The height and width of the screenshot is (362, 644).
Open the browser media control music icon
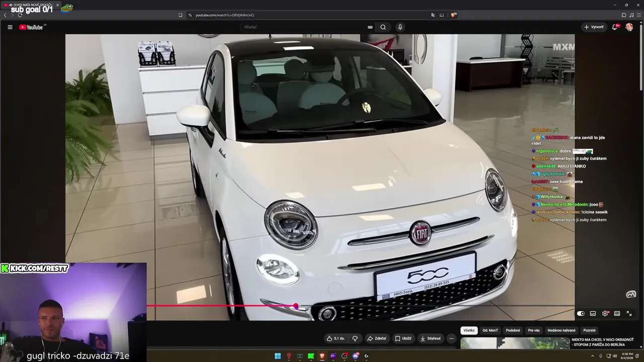(x=631, y=15)
